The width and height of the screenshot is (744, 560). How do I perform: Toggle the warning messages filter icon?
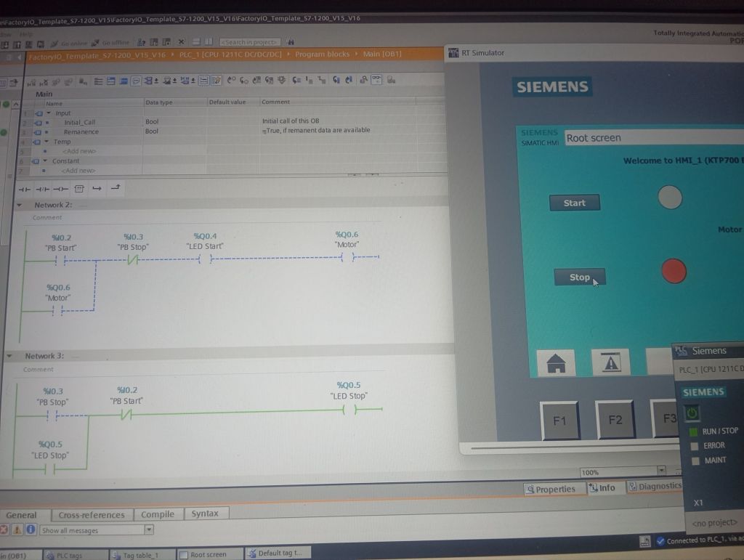click(x=18, y=530)
